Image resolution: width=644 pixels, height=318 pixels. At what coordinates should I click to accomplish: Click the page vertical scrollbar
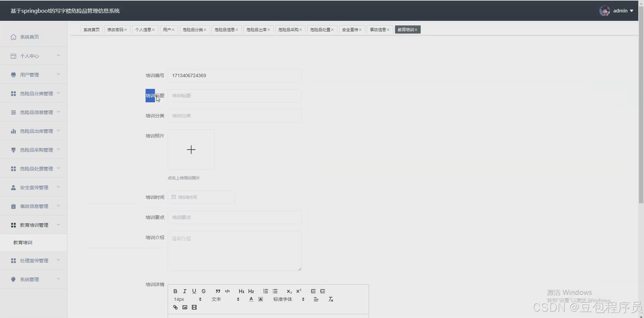click(641, 104)
